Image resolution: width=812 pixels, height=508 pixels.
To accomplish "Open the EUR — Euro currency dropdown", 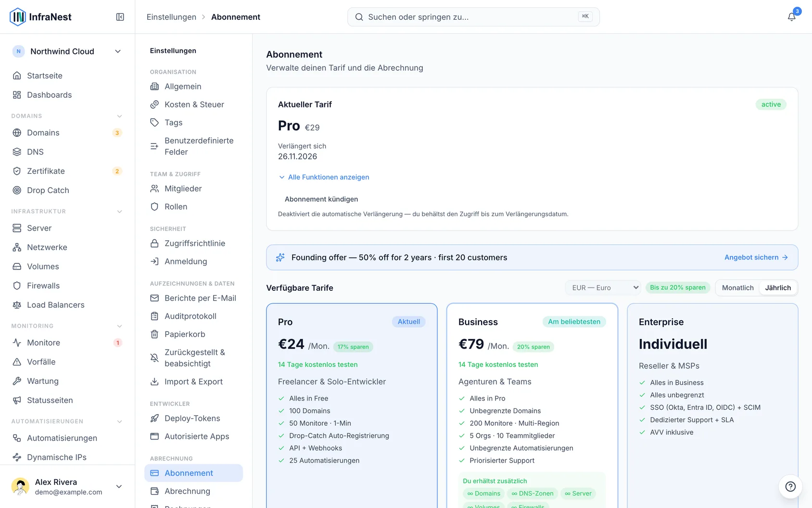I will (603, 287).
